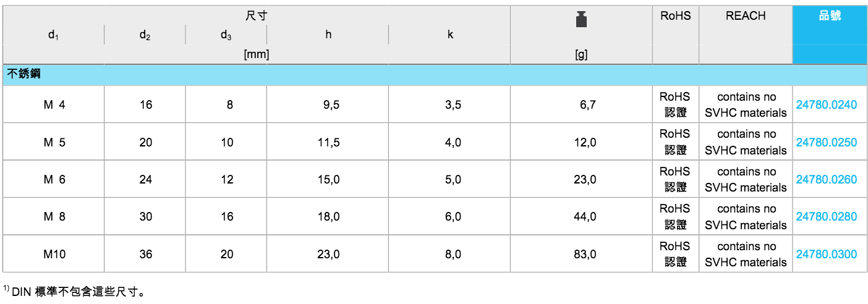The width and height of the screenshot is (868, 304).
Task: Click the REACH column header
Action: (746, 16)
